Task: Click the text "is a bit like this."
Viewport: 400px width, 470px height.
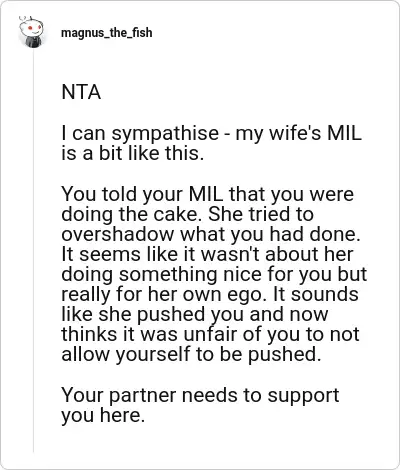Action: coord(132,153)
